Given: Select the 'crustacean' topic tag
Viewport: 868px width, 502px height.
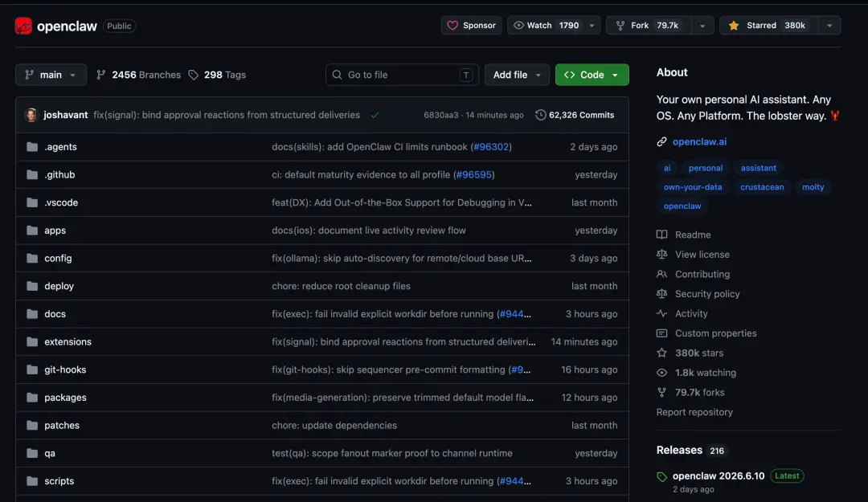Looking at the screenshot, I should point(762,187).
